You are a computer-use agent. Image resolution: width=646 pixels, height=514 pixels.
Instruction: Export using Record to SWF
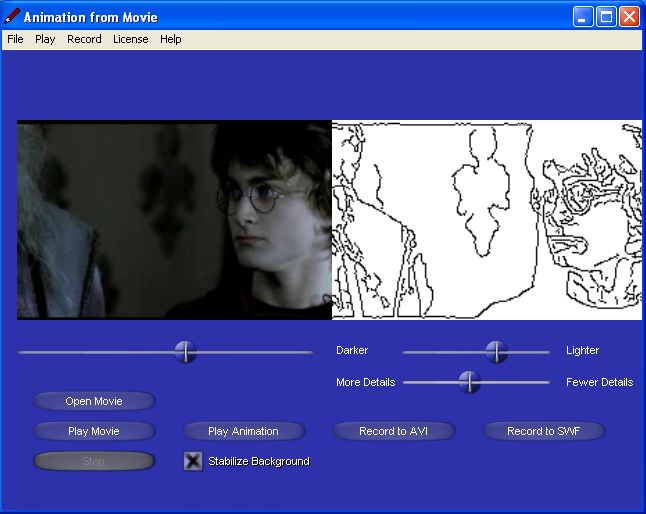(x=543, y=431)
